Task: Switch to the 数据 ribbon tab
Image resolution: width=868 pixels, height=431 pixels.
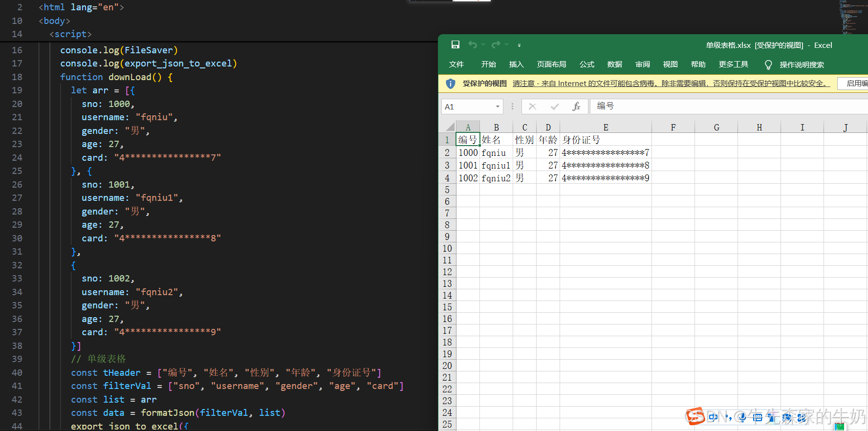Action: click(x=614, y=65)
